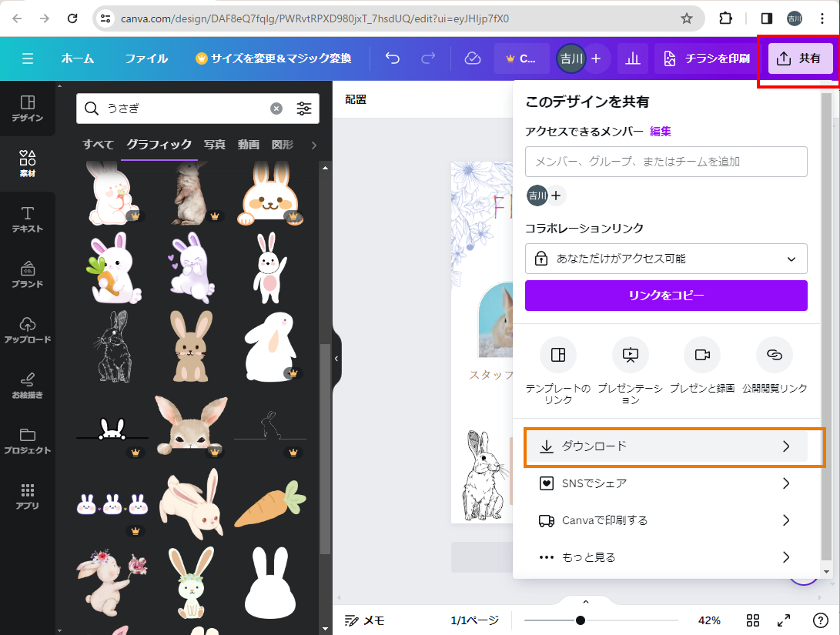This screenshot has height=635, width=840.
Task: Expand the ダウンロード option
Action: 666,446
